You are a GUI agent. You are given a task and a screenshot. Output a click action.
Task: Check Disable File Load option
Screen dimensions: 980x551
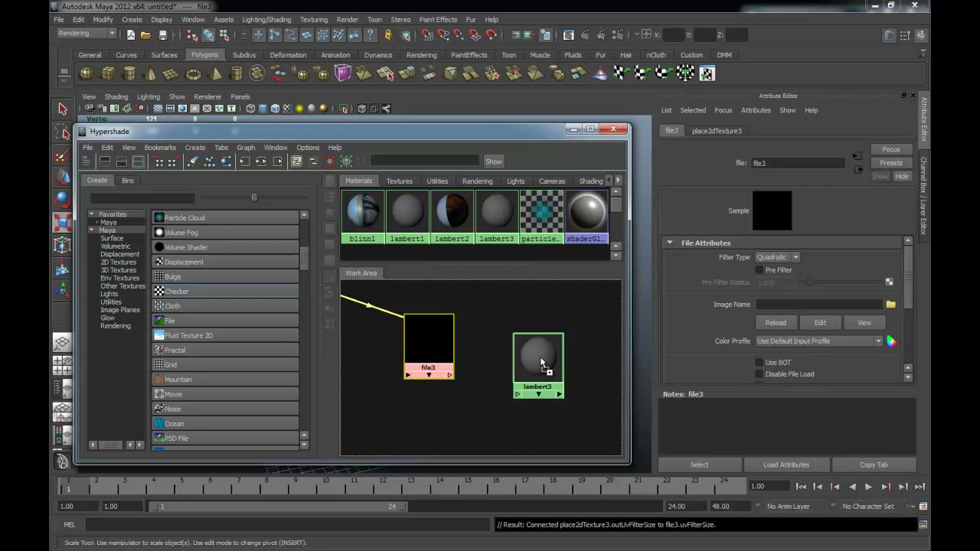759,374
